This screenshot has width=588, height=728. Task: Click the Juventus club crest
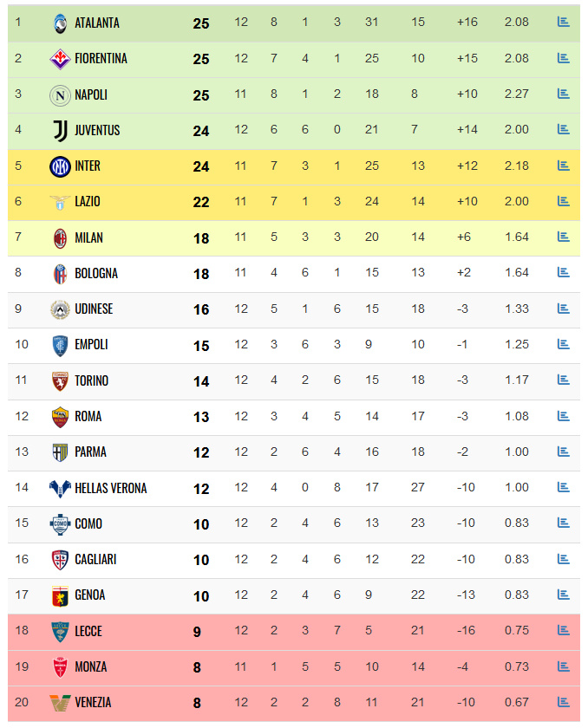coord(59,130)
